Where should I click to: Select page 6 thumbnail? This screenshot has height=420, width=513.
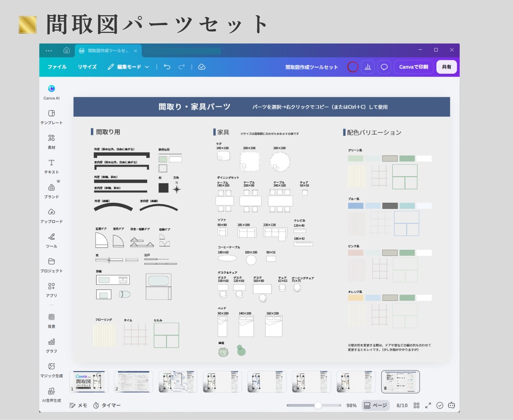click(x=312, y=382)
